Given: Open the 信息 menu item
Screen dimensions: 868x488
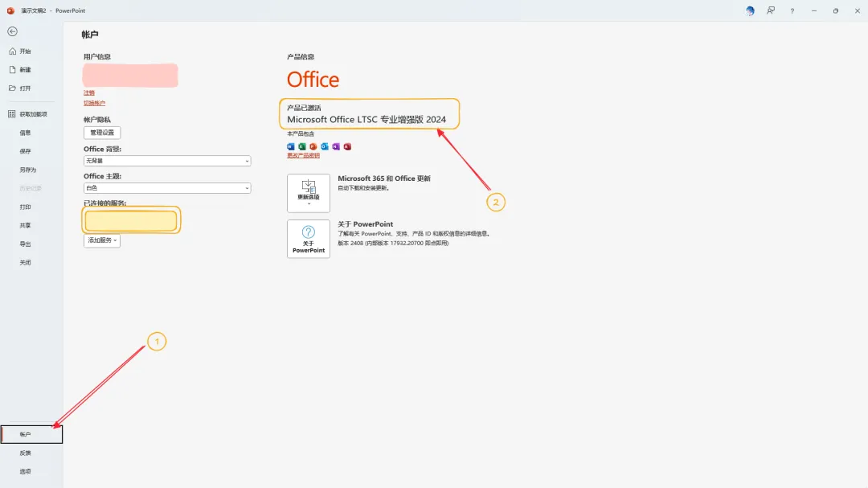Looking at the screenshot, I should [x=26, y=133].
